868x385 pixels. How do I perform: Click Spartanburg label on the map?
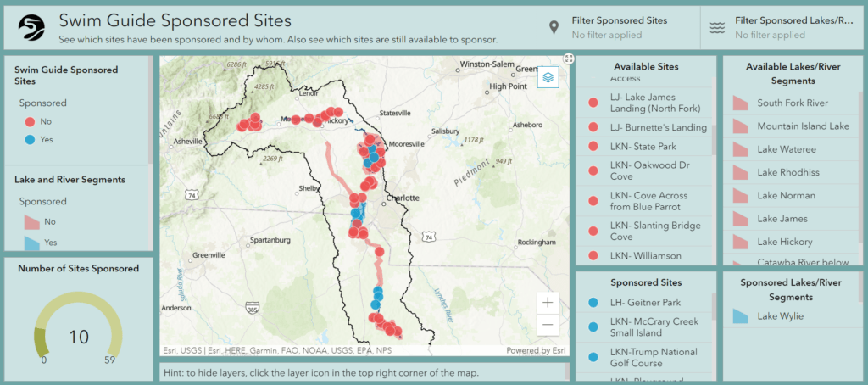pos(270,241)
